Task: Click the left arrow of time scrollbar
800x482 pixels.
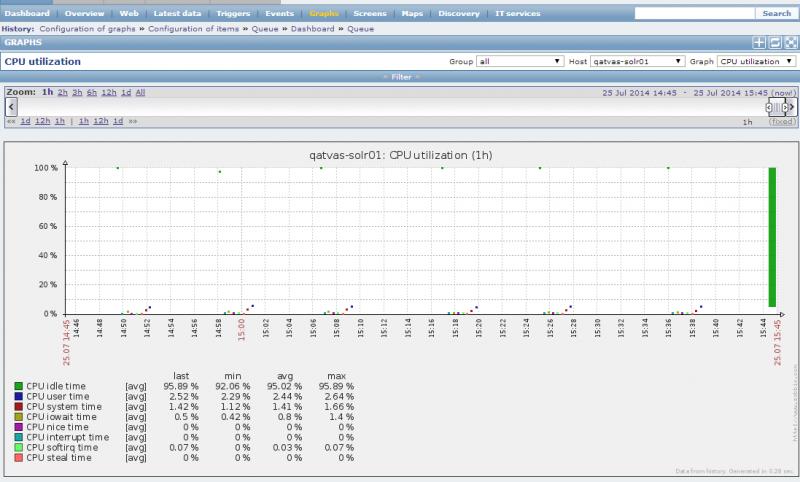Action: (11, 107)
